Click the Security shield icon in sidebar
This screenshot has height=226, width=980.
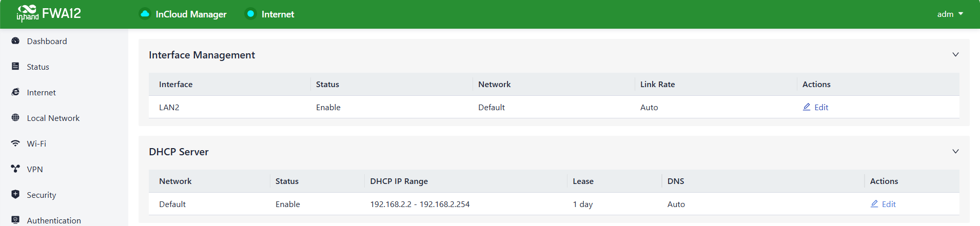coord(15,195)
